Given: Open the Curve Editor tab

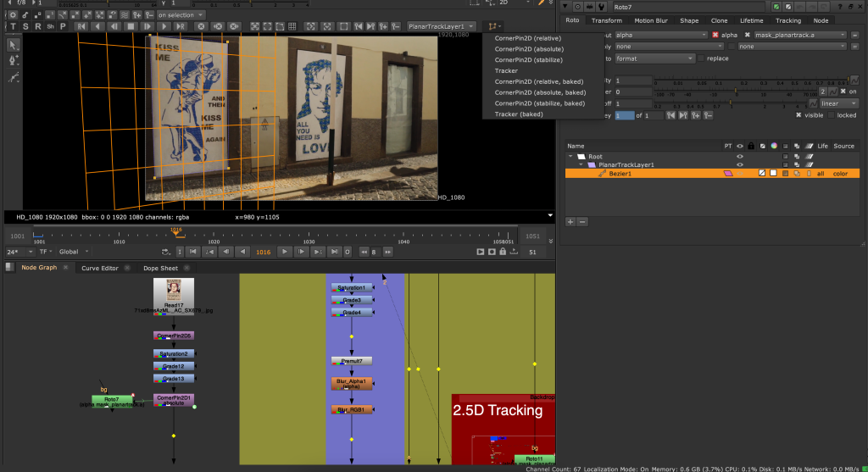Looking at the screenshot, I should pyautogui.click(x=100, y=268).
